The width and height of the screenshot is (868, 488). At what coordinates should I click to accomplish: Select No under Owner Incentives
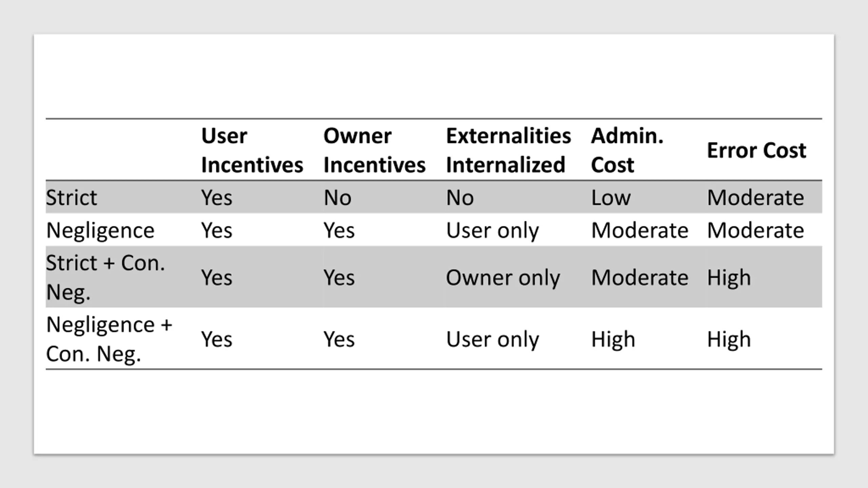pos(337,197)
